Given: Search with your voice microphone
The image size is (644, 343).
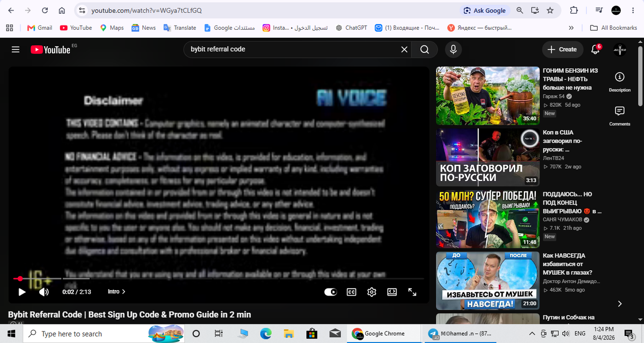Looking at the screenshot, I should coord(453,49).
